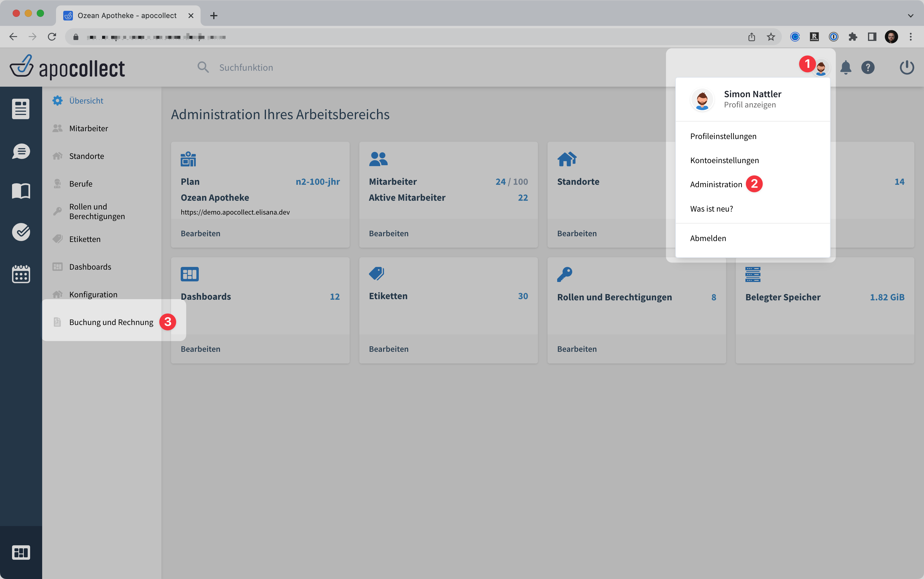Click the Suchfunktion search field
The image size is (924, 579).
(x=246, y=67)
